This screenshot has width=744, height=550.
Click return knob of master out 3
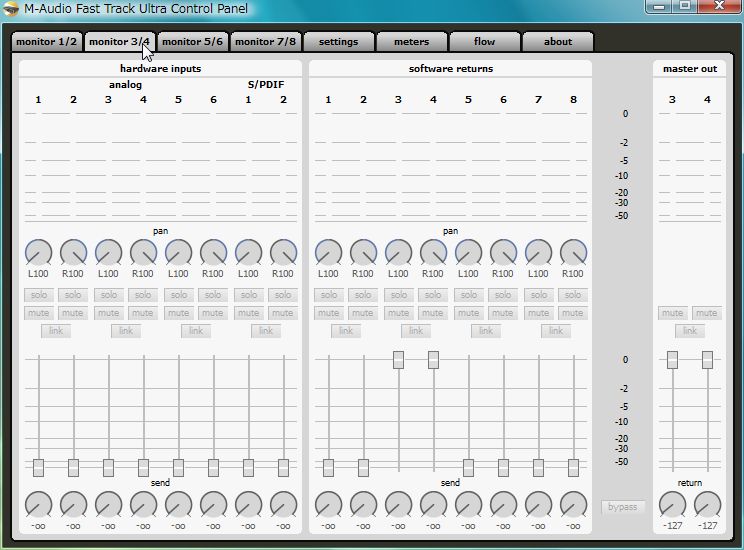(672, 504)
